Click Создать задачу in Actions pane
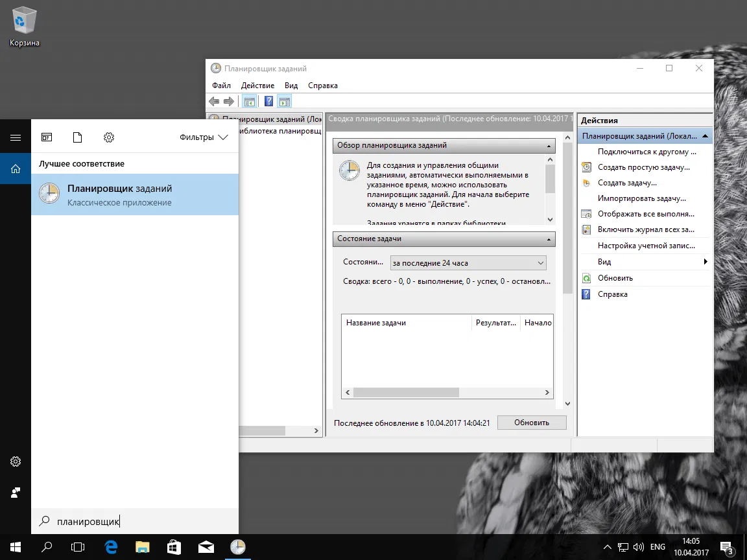Viewport: 747px width, 560px height. tap(626, 183)
